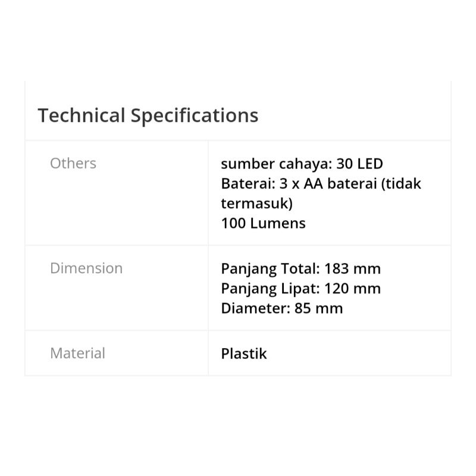476x476 pixels.
Task: Select the '100 Lumens' text
Action: (263, 224)
